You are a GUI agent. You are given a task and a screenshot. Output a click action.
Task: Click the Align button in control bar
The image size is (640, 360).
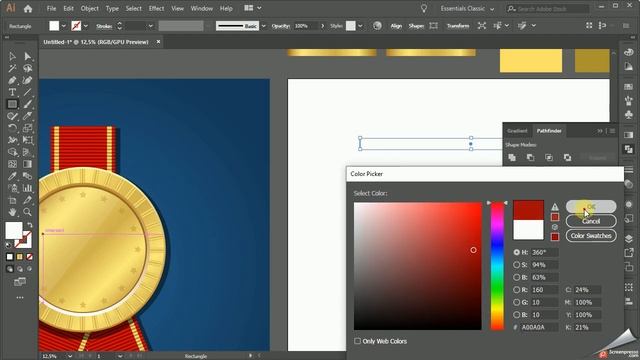[x=396, y=26]
